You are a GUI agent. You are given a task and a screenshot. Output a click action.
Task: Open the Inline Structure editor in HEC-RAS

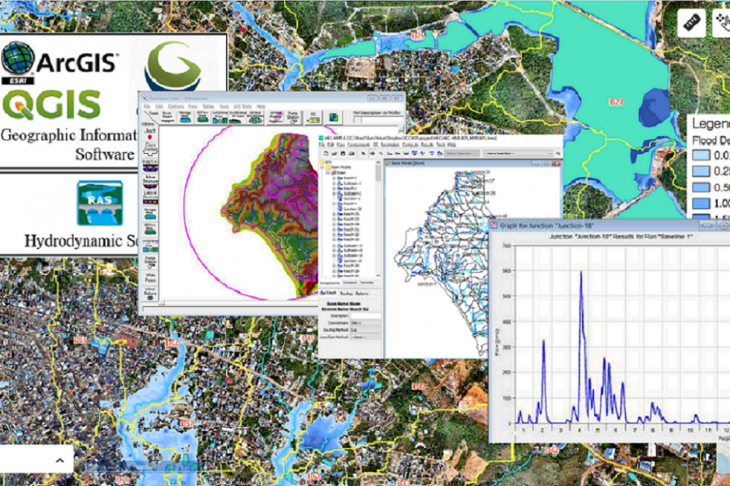[x=150, y=182]
